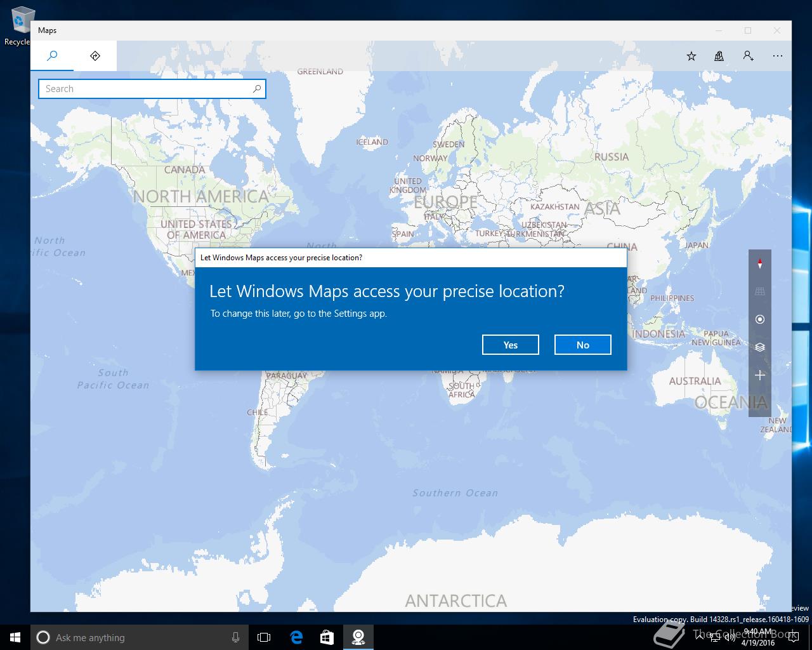
Task: Open the Search tab in Maps
Action: (x=52, y=56)
